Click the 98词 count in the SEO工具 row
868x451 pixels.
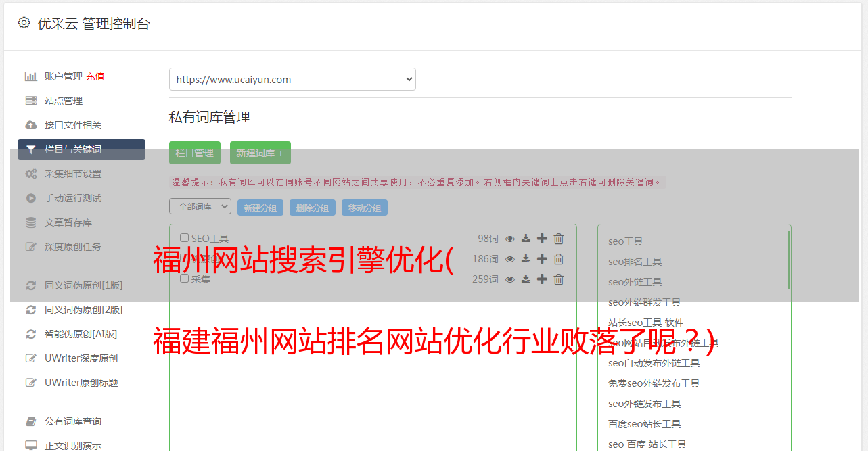[488, 239]
